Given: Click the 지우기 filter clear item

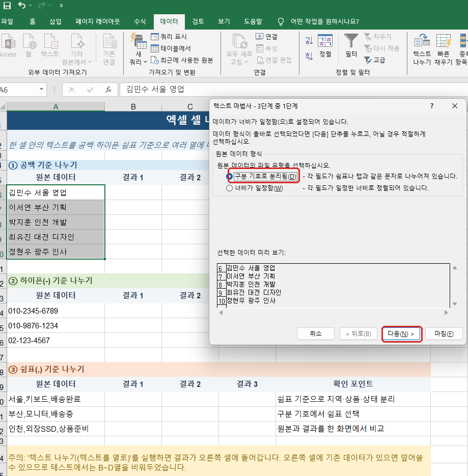Looking at the screenshot, I should pos(378,37).
